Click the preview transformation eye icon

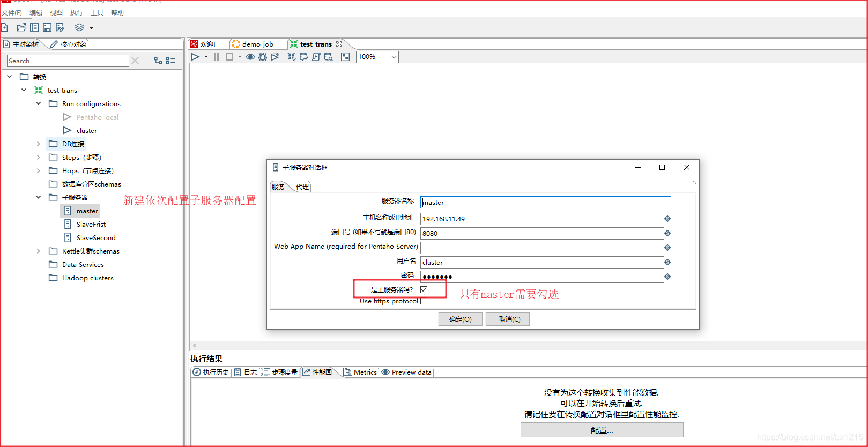point(250,57)
